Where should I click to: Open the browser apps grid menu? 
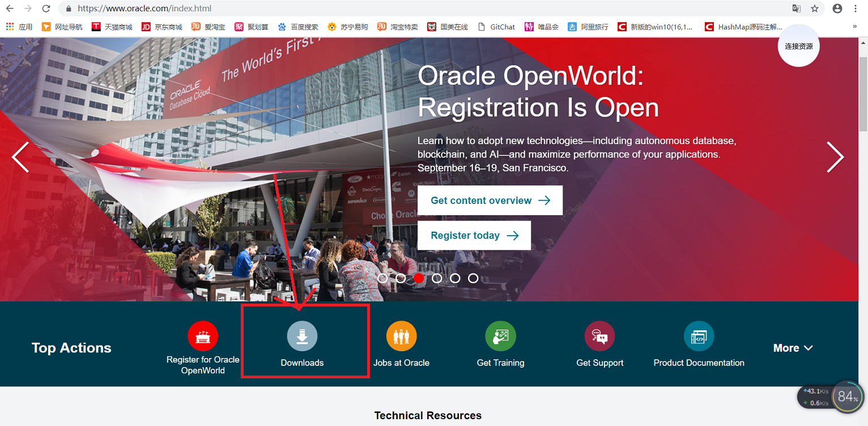(x=9, y=26)
